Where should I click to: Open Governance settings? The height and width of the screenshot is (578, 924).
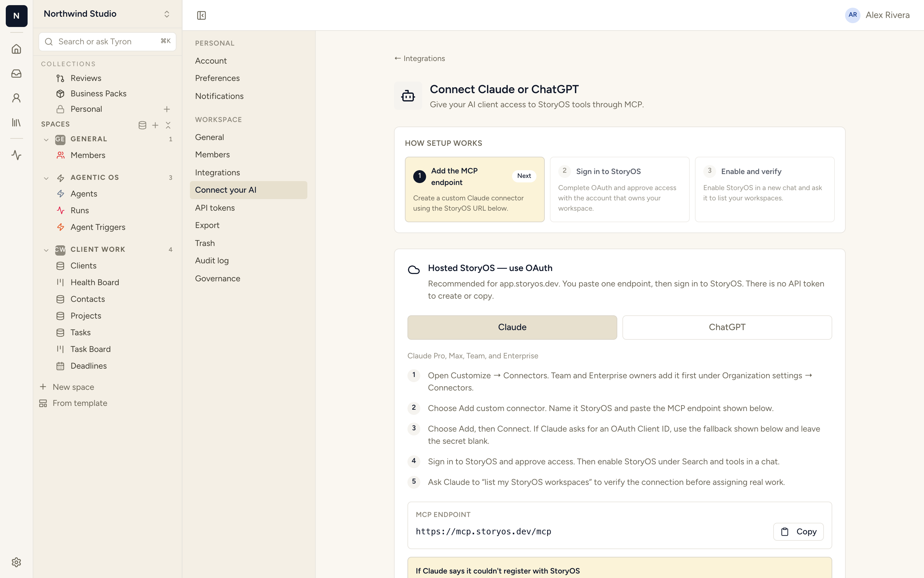(249, 279)
